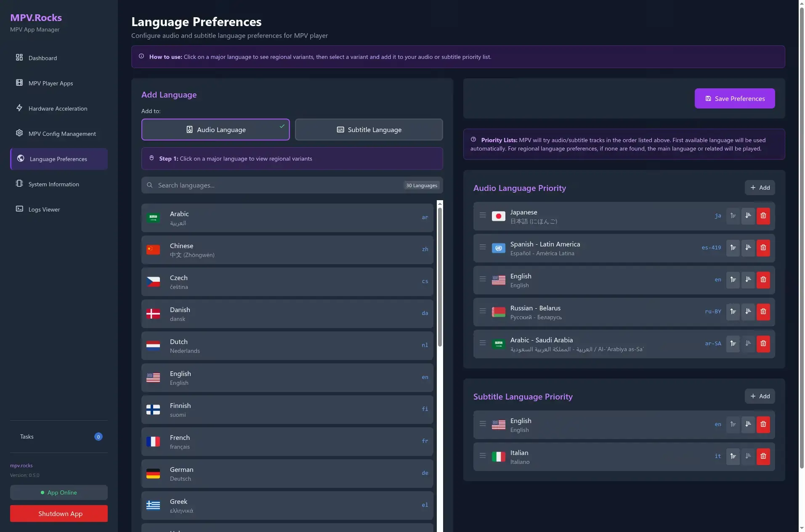
Task: Delete Japanese from audio priority list
Action: tap(763, 216)
